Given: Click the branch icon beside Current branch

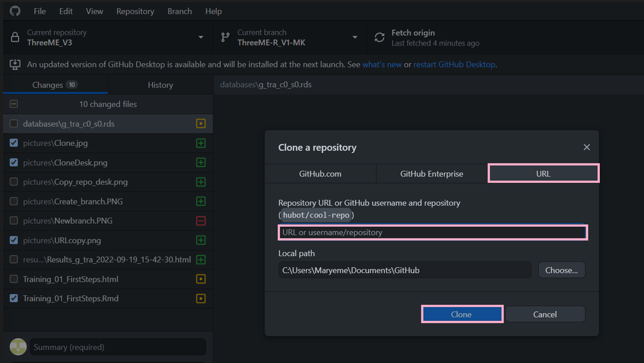Looking at the screenshot, I should pos(226,37).
